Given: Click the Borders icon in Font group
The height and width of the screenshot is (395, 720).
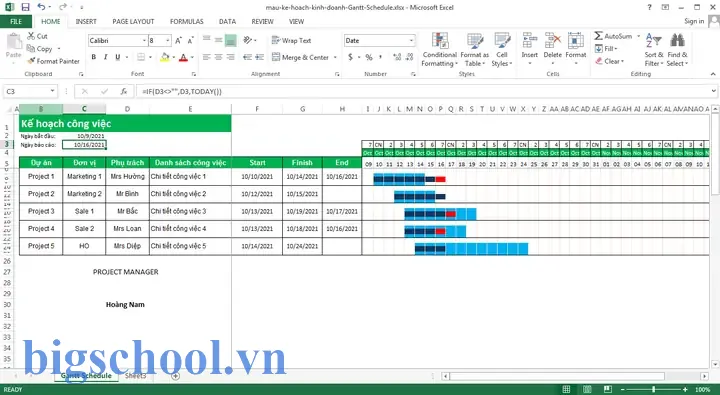Looking at the screenshot, I should pyautogui.click(x=141, y=57).
